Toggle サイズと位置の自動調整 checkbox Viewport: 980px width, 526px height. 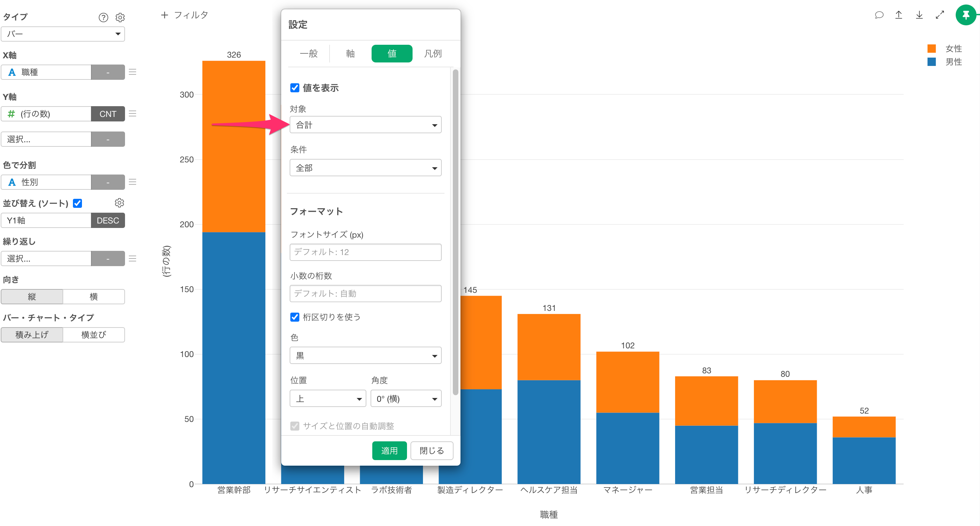(295, 426)
